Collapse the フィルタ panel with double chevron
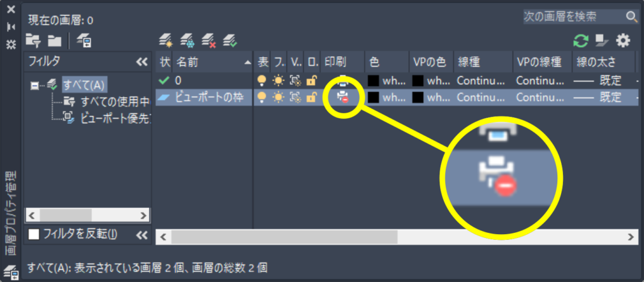Viewport: 644px width, 282px height. pyautogui.click(x=142, y=62)
